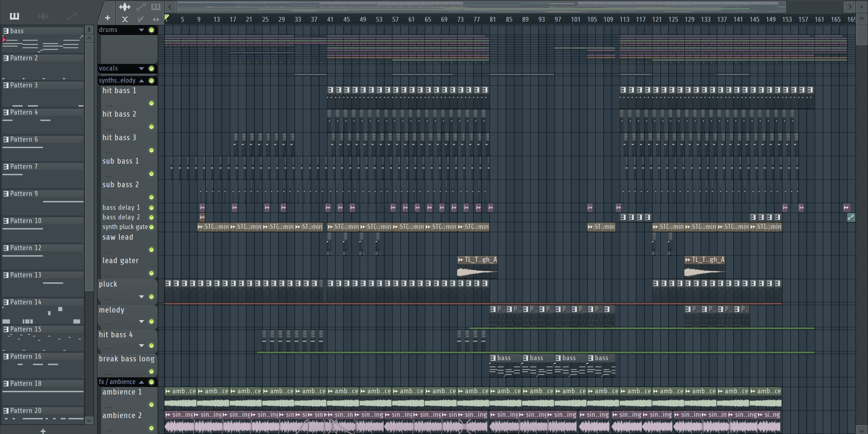Mute the hit bass 1 track
This screenshot has width=868, height=434.
(x=152, y=103)
